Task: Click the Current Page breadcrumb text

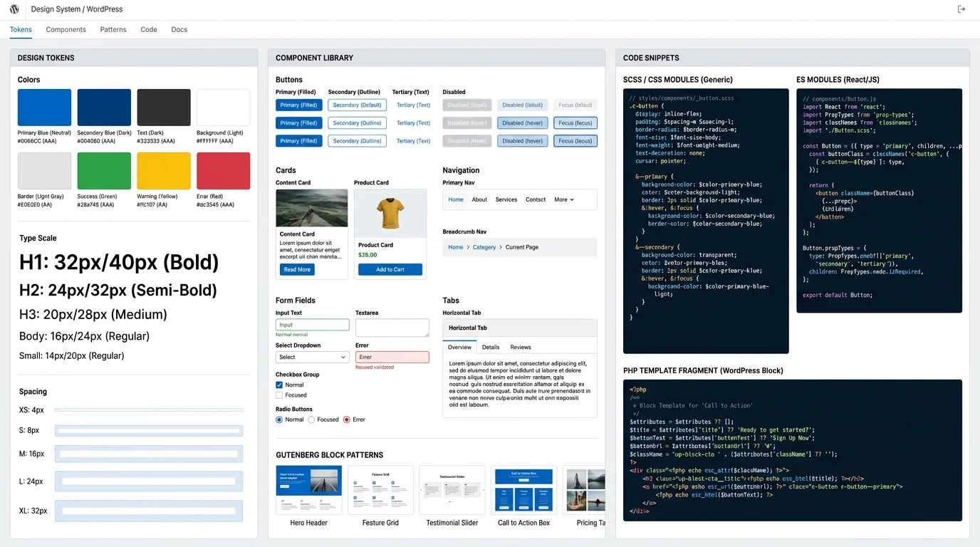Action: tap(522, 247)
